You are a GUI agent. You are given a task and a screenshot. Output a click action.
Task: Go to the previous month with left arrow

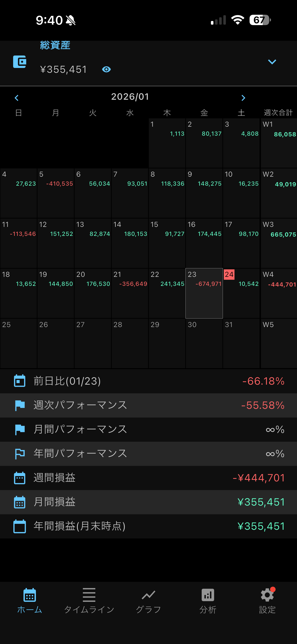[x=17, y=98]
